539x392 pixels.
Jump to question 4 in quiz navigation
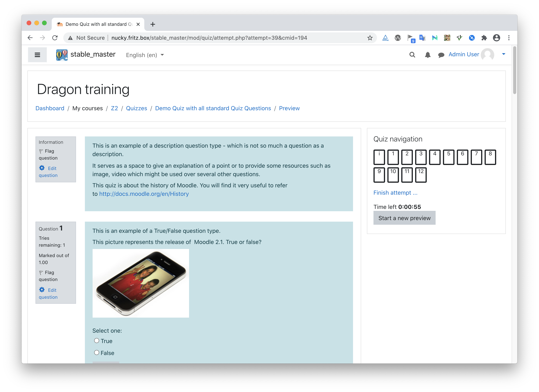point(435,157)
